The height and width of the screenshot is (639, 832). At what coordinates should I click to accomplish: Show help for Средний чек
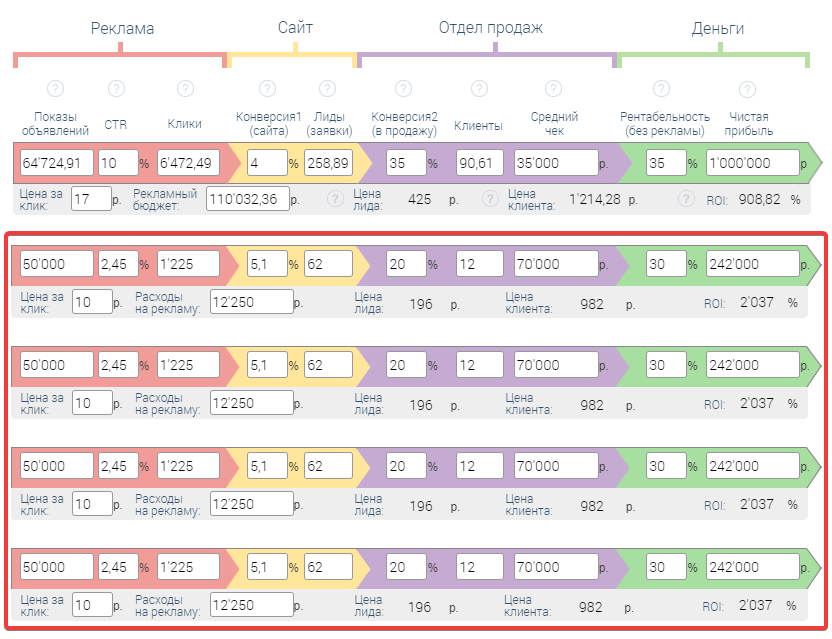[x=553, y=88]
